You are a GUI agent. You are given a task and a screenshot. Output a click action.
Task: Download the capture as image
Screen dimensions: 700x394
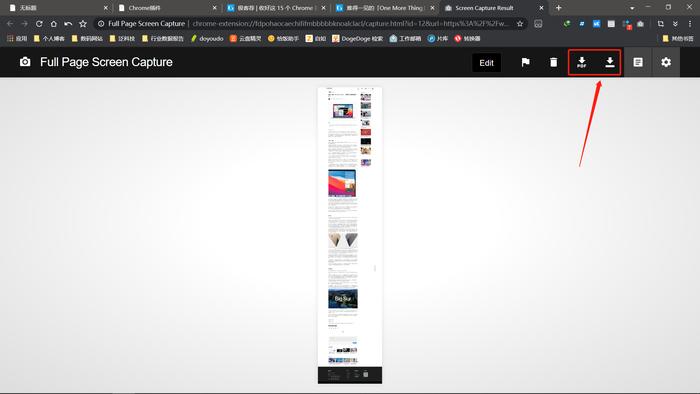(x=609, y=62)
